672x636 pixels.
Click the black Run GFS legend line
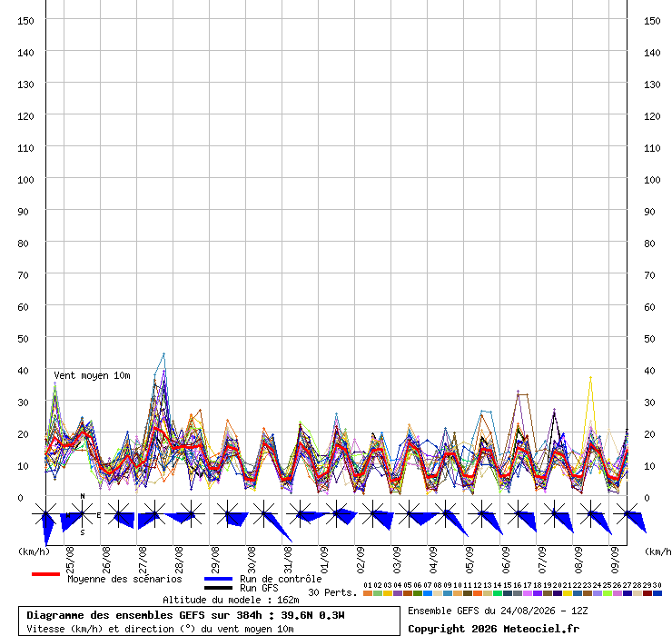click(218, 588)
